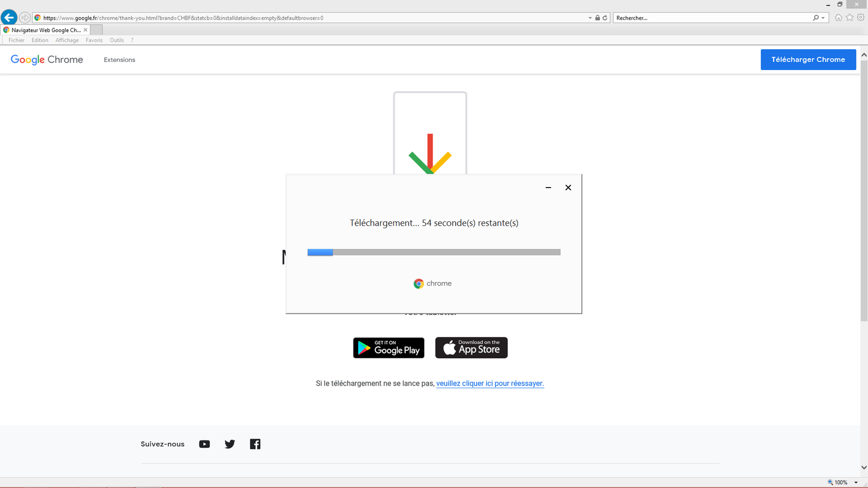This screenshot has width=868, height=488.
Task: Open the YouTube icon link
Action: tap(205, 444)
